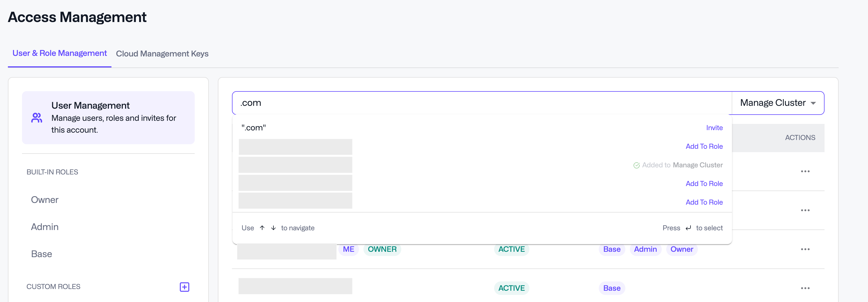Click the Admin role badge on owner row
Image resolution: width=868 pixels, height=302 pixels.
645,250
